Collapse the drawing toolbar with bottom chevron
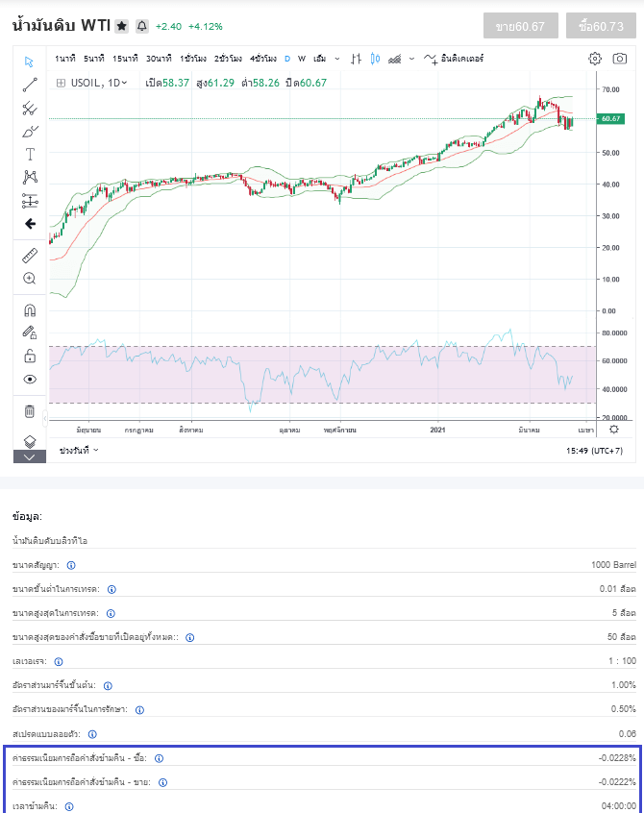 tap(30, 457)
